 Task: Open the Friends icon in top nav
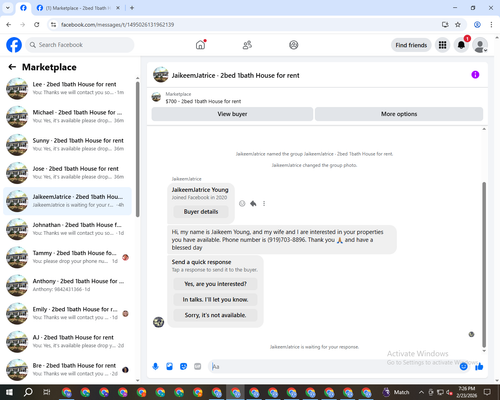click(247, 45)
